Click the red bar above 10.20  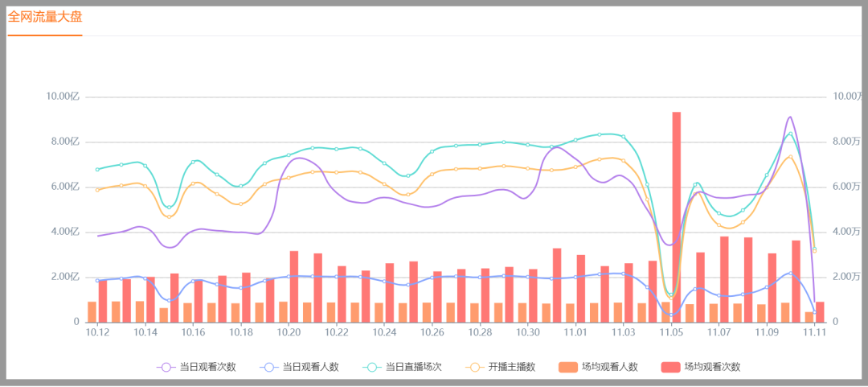(294, 286)
